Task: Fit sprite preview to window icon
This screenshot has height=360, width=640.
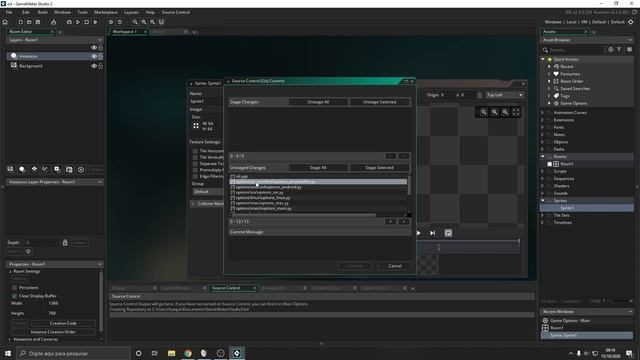Action: pos(516,112)
